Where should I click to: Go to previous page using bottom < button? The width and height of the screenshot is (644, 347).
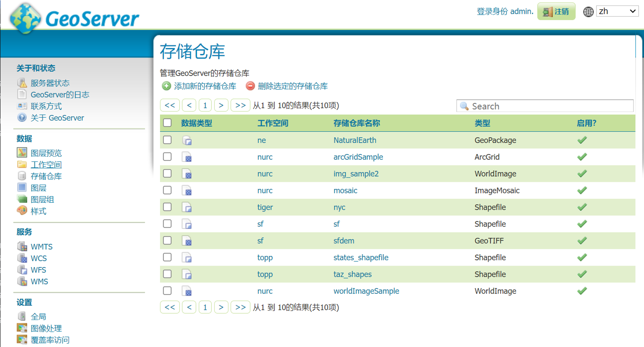(x=189, y=307)
